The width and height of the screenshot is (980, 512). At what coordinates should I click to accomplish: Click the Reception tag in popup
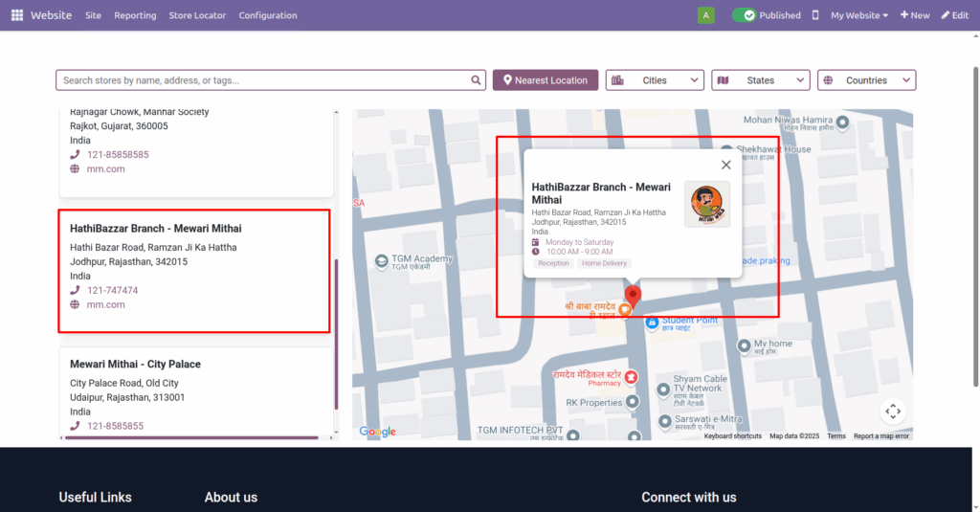[554, 263]
